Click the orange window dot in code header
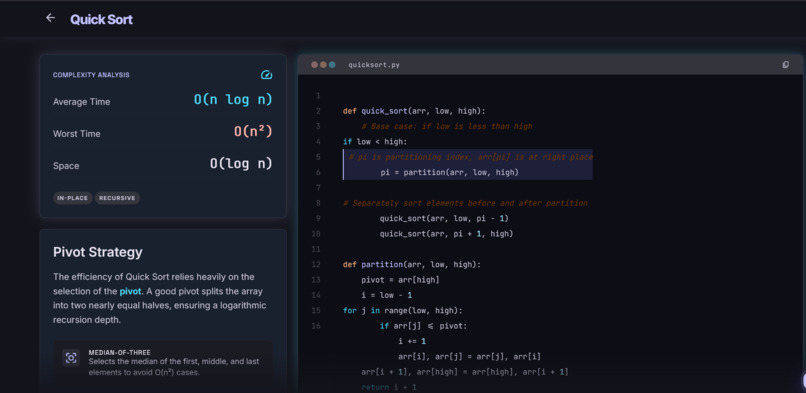The height and width of the screenshot is (393, 806). click(323, 65)
